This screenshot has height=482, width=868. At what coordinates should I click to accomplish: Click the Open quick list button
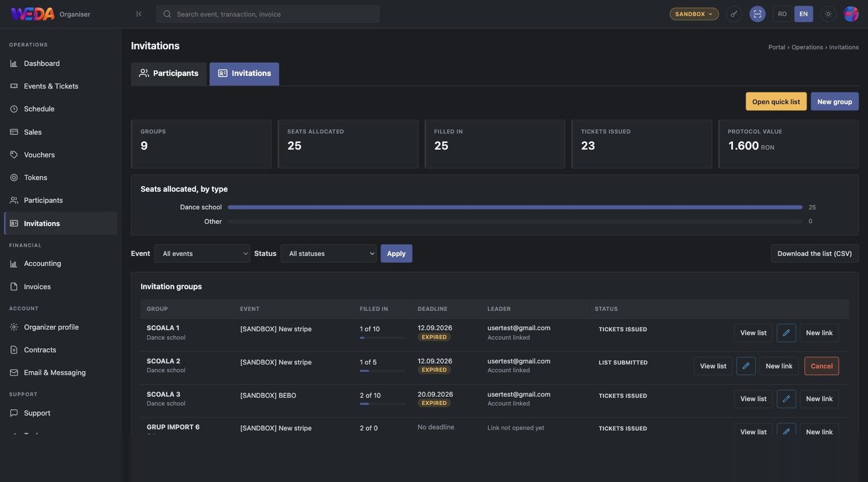point(776,101)
